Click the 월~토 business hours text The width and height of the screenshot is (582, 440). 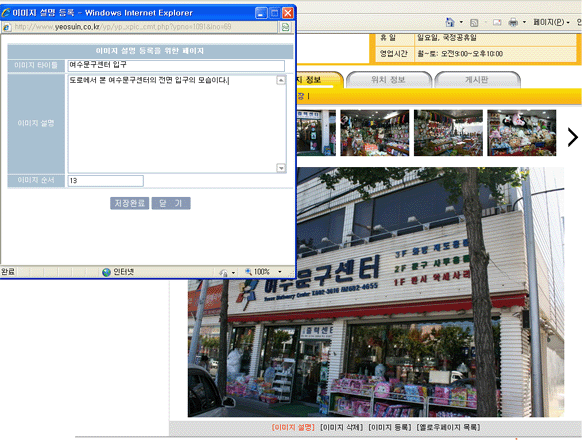(x=460, y=54)
